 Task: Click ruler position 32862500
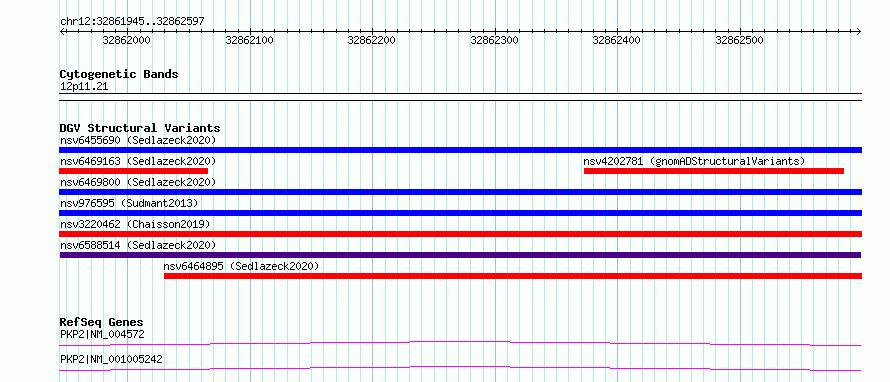[x=740, y=40]
